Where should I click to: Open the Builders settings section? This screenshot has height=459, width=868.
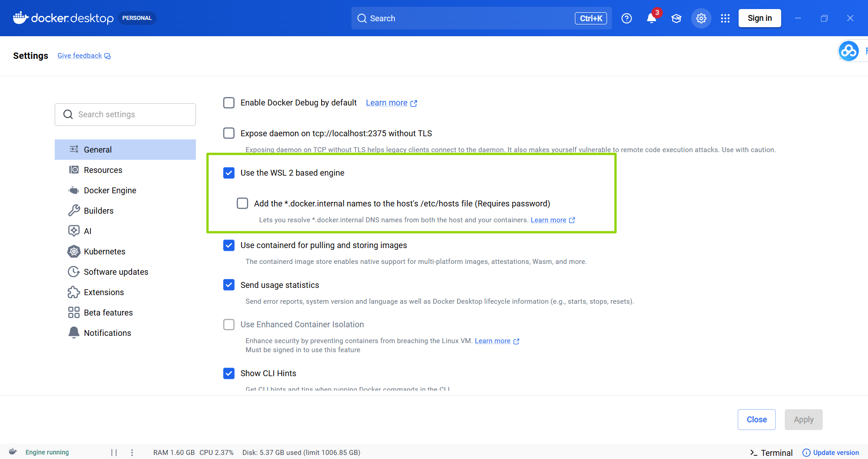(x=125, y=210)
